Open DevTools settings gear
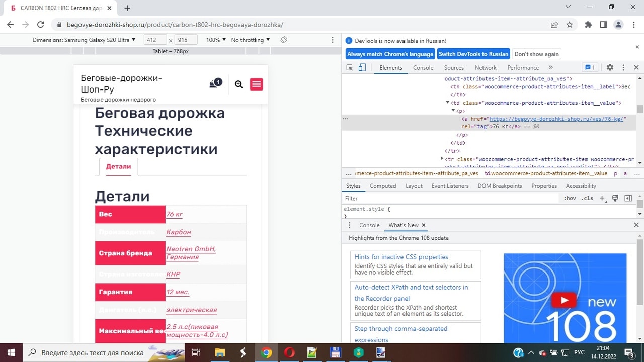Screen dimensions: 644x362 tap(610, 68)
